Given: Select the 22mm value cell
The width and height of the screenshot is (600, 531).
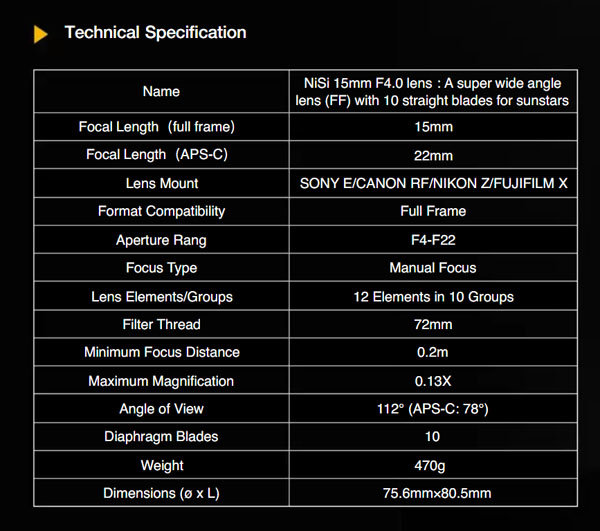Looking at the screenshot, I should pos(433,155).
